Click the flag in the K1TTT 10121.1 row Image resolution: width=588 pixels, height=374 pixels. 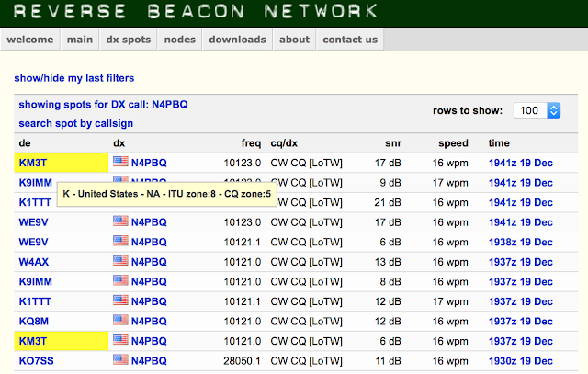(x=120, y=300)
